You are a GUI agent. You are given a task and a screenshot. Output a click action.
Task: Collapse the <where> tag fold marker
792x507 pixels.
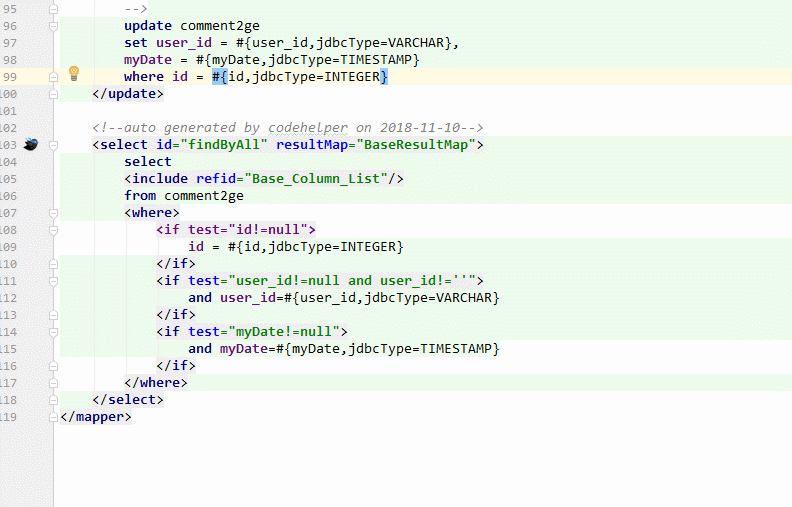pyautogui.click(x=53, y=213)
